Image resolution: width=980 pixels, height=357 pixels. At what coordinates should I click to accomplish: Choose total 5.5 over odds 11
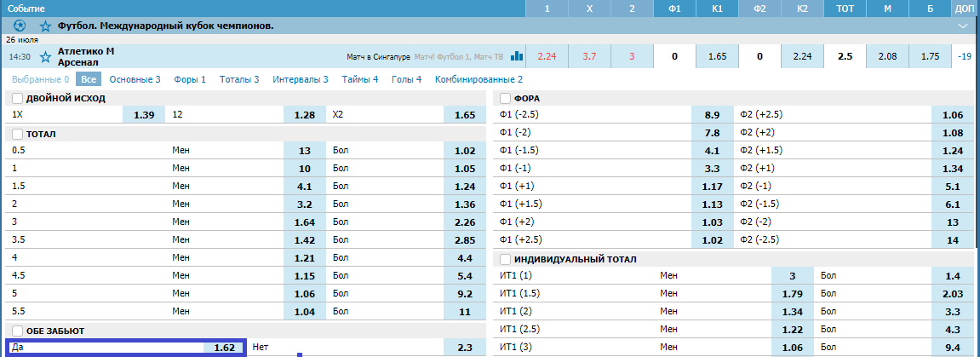tap(464, 311)
